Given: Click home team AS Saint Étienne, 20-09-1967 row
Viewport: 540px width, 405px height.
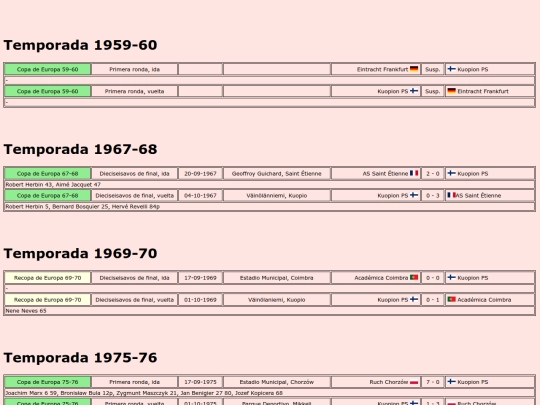Looking at the screenshot, I should tap(385, 174).
